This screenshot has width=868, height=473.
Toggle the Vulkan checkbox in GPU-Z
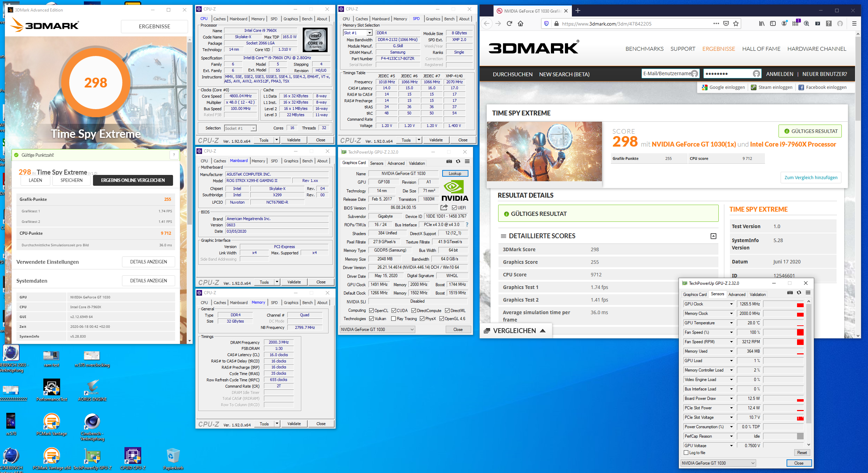(371, 319)
